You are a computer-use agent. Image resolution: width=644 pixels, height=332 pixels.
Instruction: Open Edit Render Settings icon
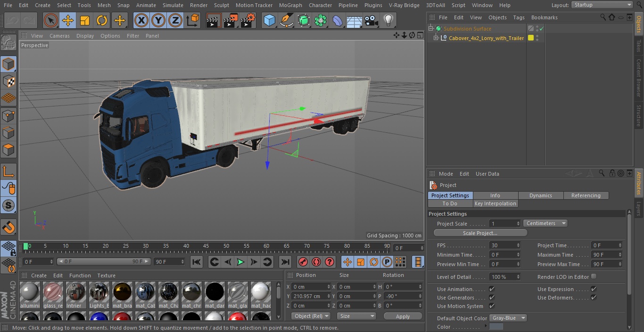(x=248, y=20)
